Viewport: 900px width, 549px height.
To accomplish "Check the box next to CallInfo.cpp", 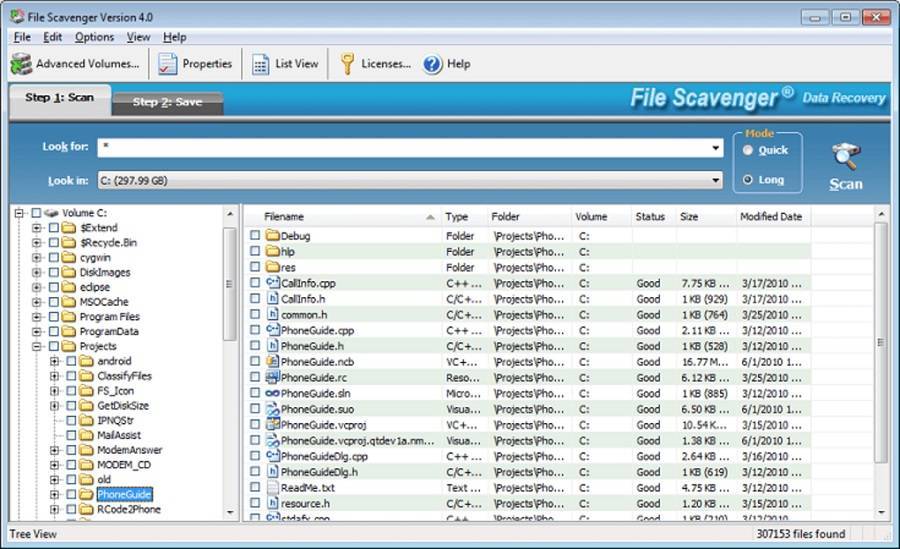I will [x=255, y=283].
